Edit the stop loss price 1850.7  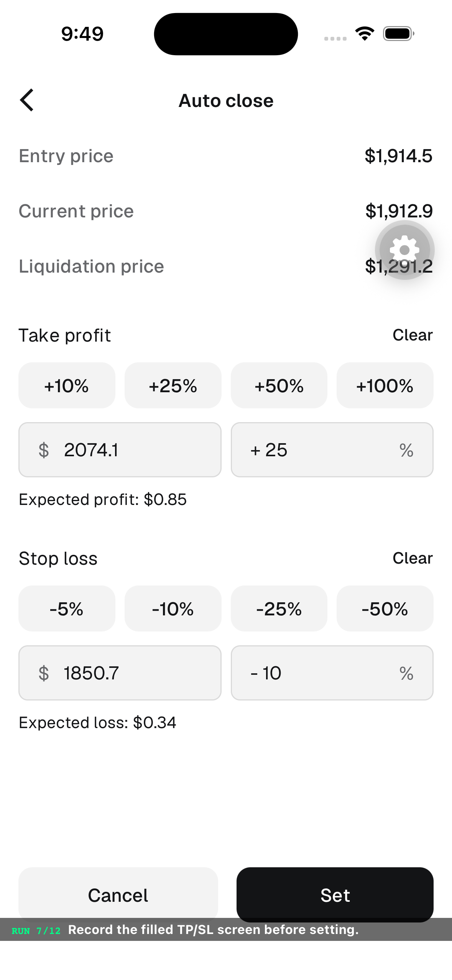pyautogui.click(x=120, y=673)
